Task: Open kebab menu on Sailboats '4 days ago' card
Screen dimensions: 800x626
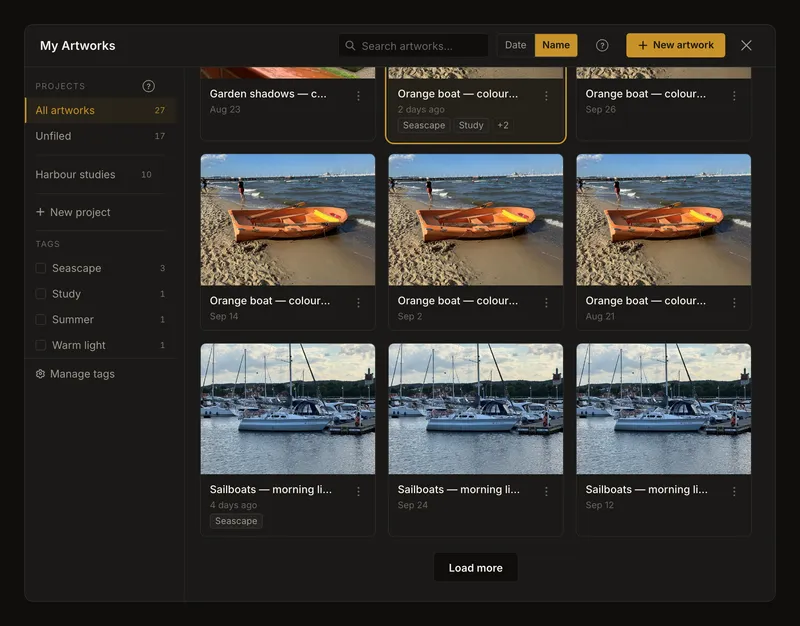Action: pyautogui.click(x=359, y=491)
